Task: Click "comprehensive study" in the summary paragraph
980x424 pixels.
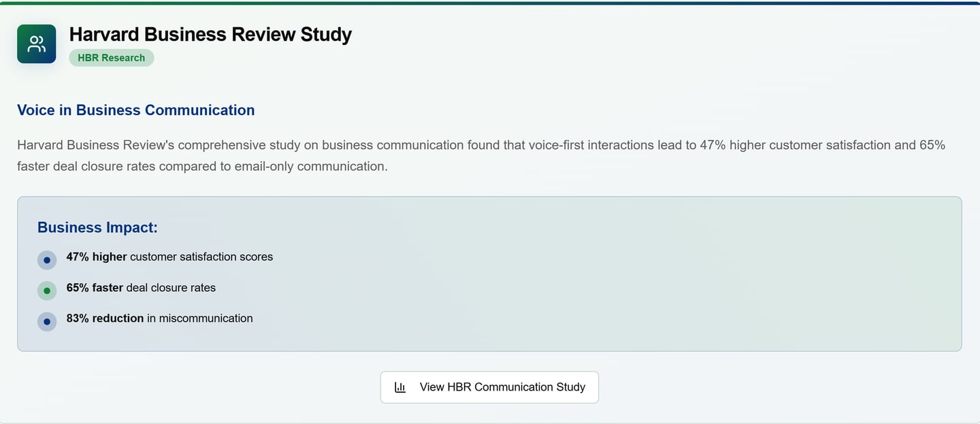Action: (x=248, y=145)
